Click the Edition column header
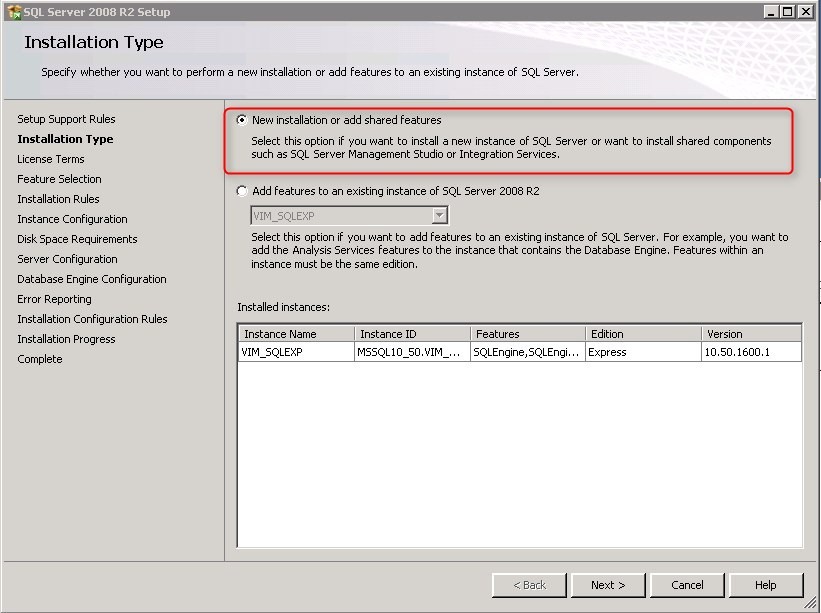 click(x=644, y=333)
